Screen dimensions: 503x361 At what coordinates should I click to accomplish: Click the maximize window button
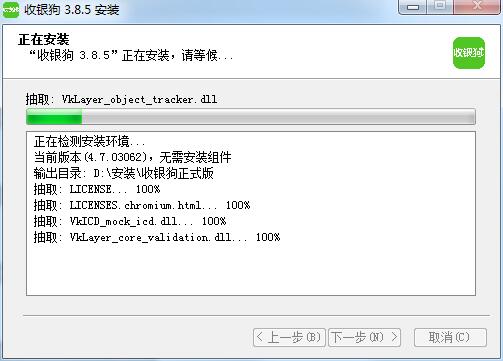tap(440, 7)
